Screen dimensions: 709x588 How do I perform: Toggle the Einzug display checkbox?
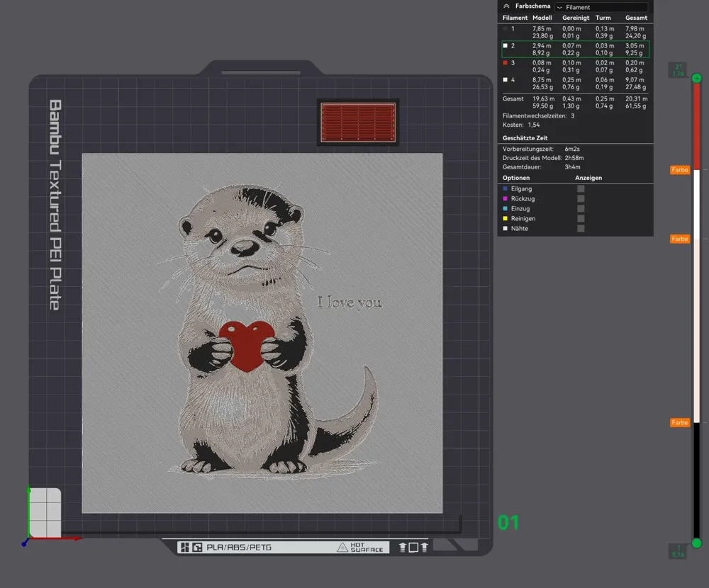[581, 209]
